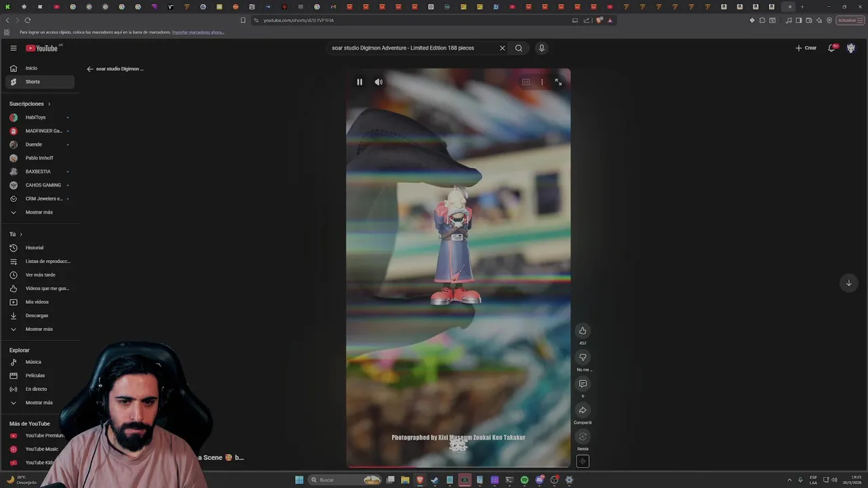Expand the Suscripciones section

coord(30,104)
